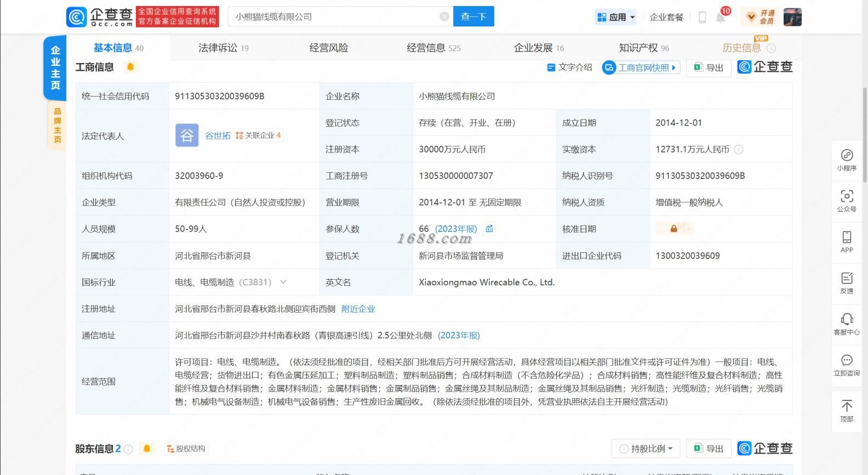Click 组织机构代码 32003960-9
Viewport: 868px width, 475px height.
(199, 176)
